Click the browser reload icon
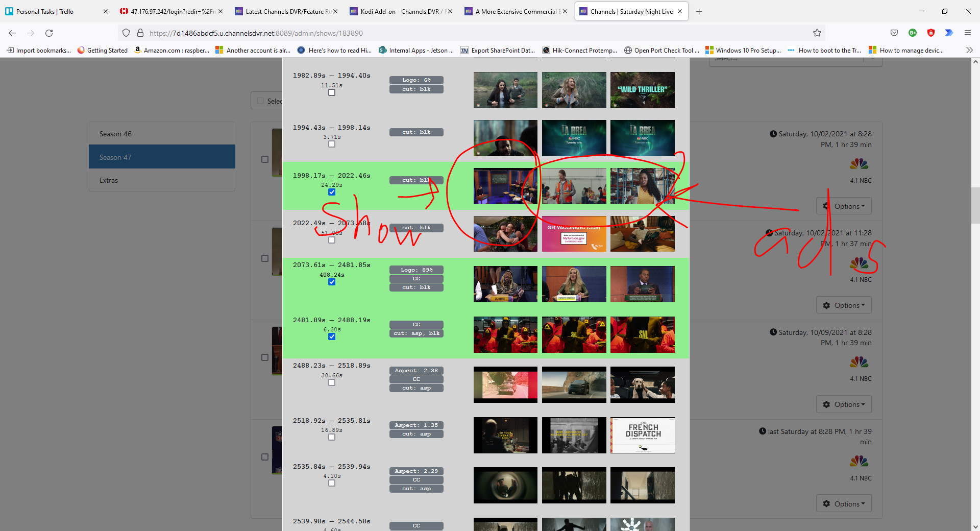980x531 pixels. [x=49, y=33]
